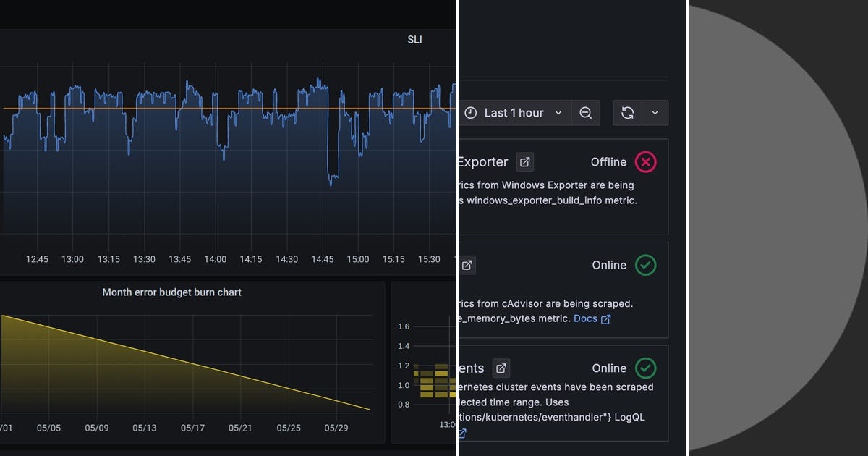
Task: Open the auto-refresh interval dropdown
Action: 655,113
